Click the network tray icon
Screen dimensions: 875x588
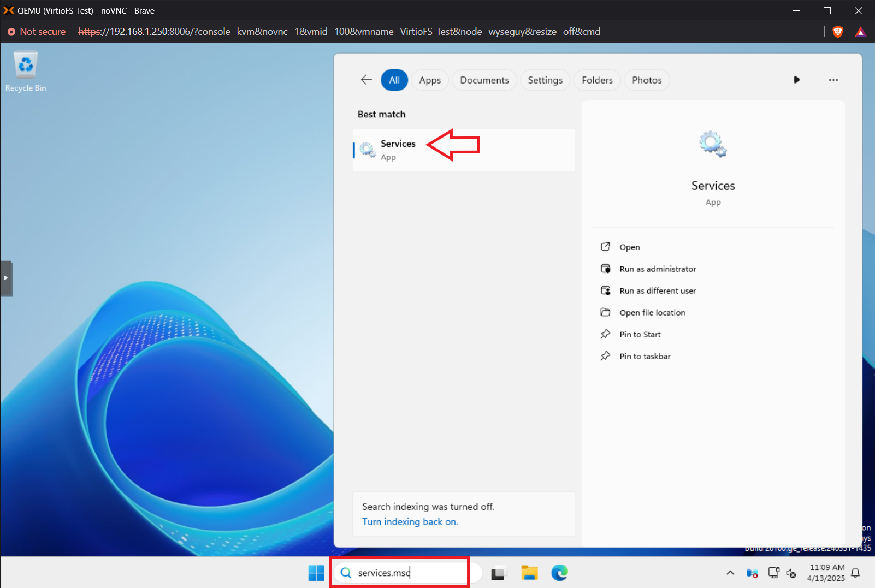tap(773, 573)
